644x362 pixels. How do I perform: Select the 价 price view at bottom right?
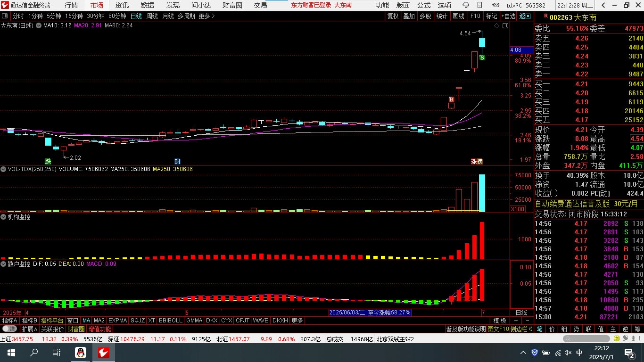553,329
